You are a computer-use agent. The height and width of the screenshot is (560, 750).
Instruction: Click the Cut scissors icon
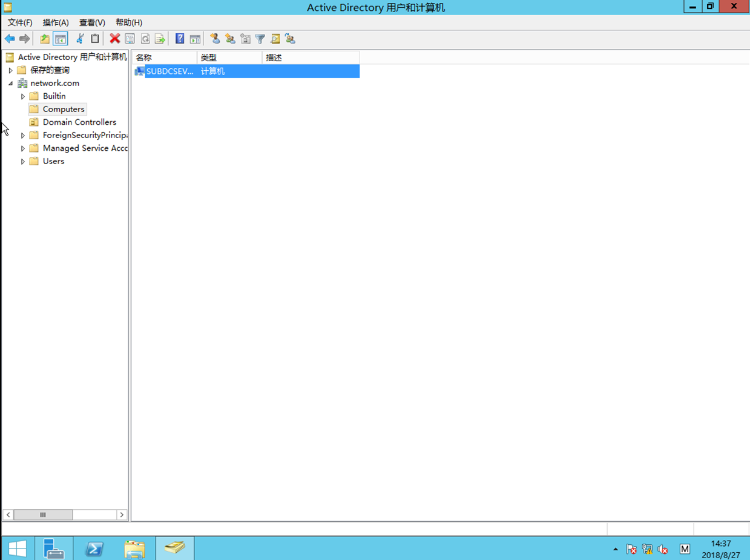(80, 39)
